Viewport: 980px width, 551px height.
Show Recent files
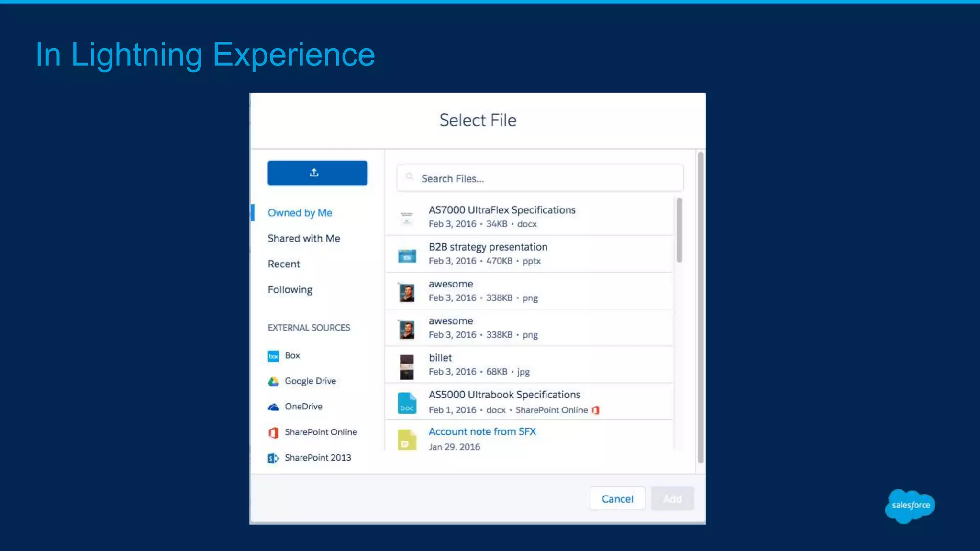284,264
